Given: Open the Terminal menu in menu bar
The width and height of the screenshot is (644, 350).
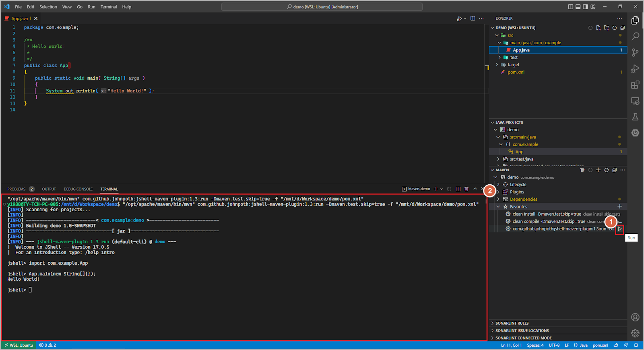Looking at the screenshot, I should click(109, 7).
